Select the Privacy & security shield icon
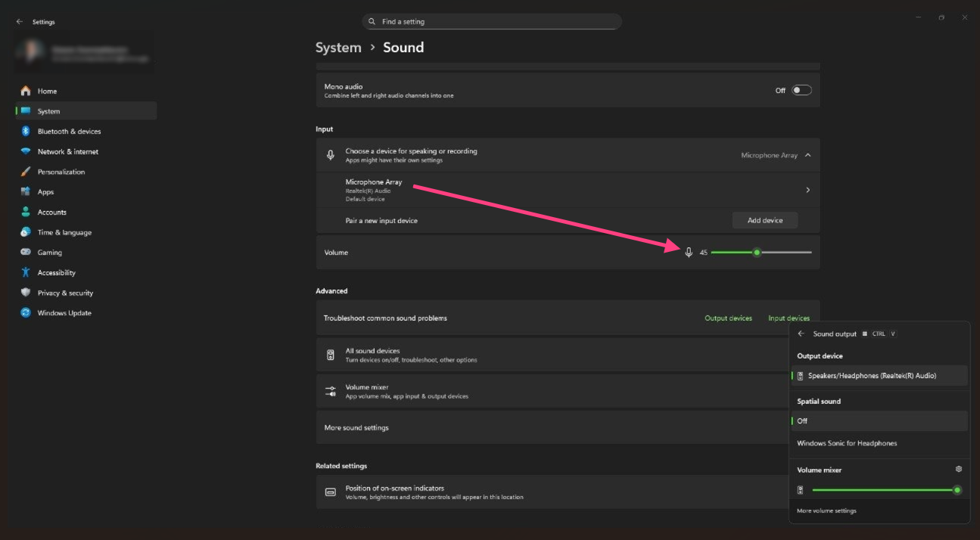 point(26,293)
